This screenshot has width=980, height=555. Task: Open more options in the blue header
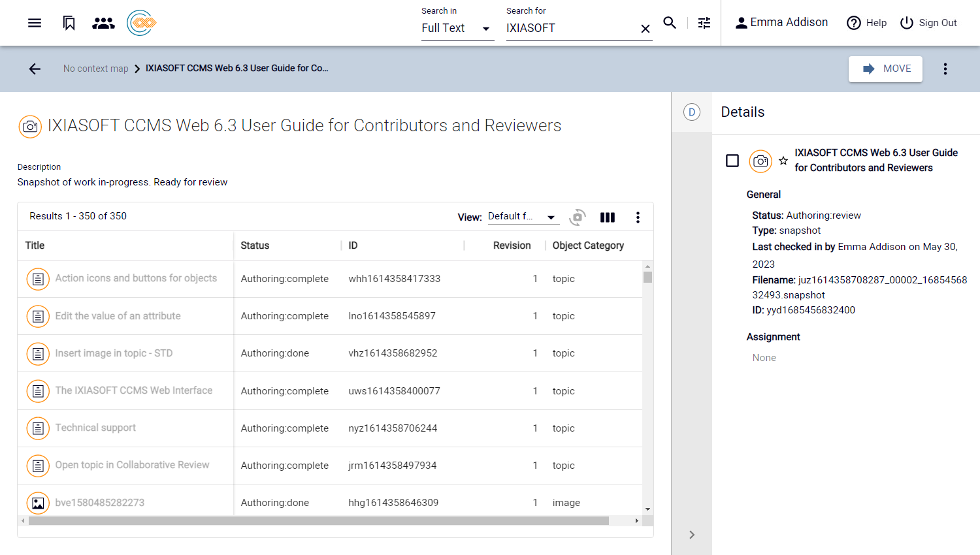[945, 69]
